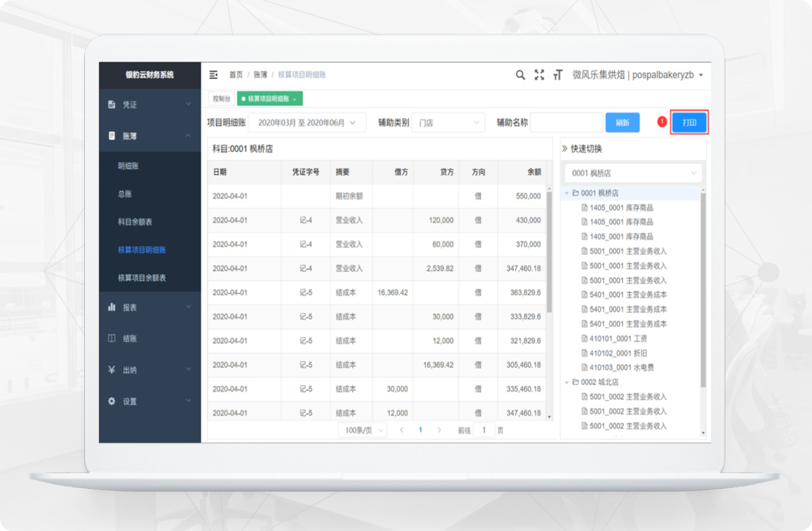
Task: Toggle fullscreen mode icon
Action: [539, 75]
